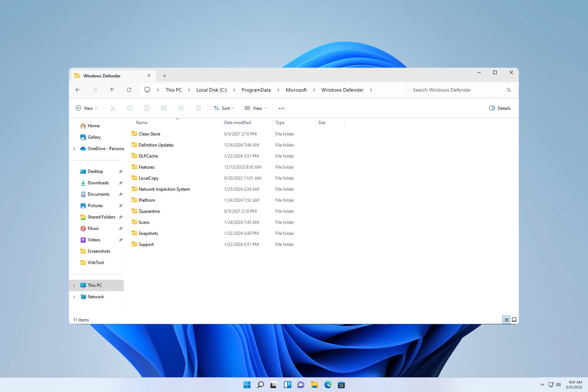Click the Share icon in toolbar
The height and width of the screenshot is (392, 588).
tap(181, 108)
